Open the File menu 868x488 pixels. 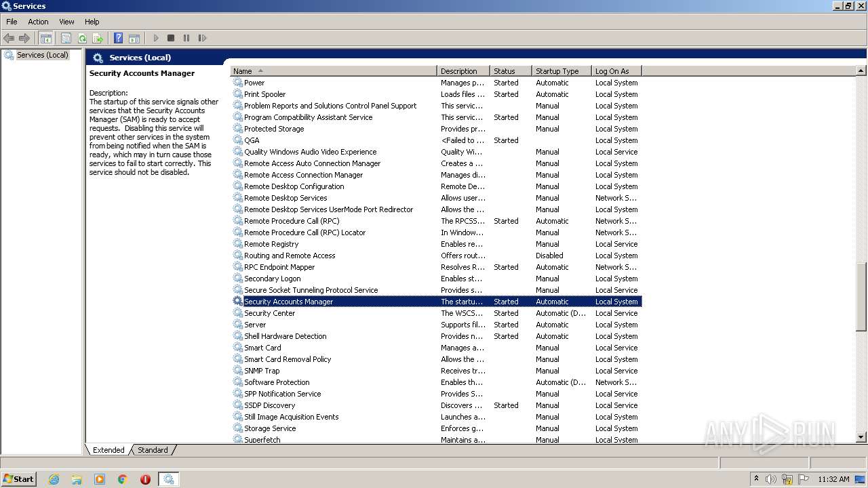(x=12, y=22)
